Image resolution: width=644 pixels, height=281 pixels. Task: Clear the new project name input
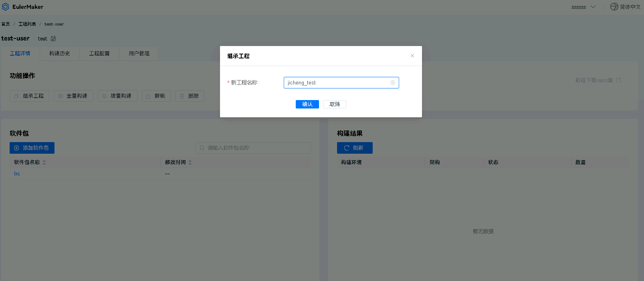click(x=392, y=83)
